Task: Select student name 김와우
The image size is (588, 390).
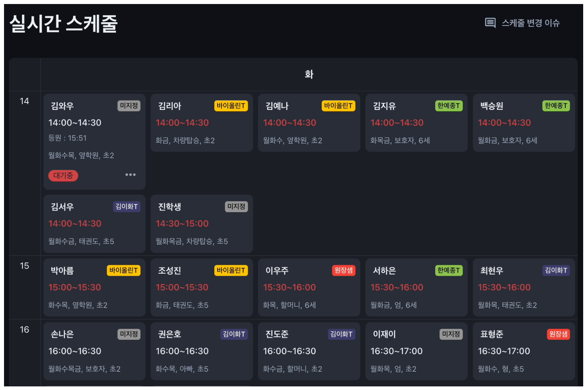Action: 62,106
